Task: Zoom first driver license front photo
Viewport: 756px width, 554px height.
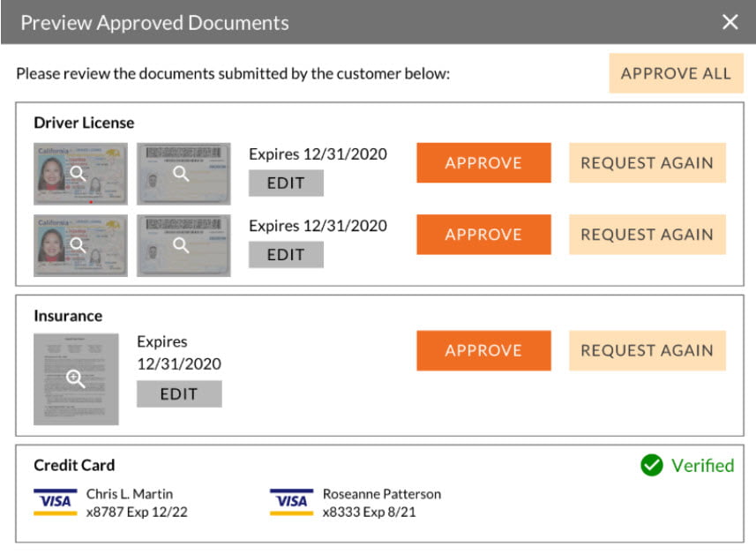Action: pos(80,174)
